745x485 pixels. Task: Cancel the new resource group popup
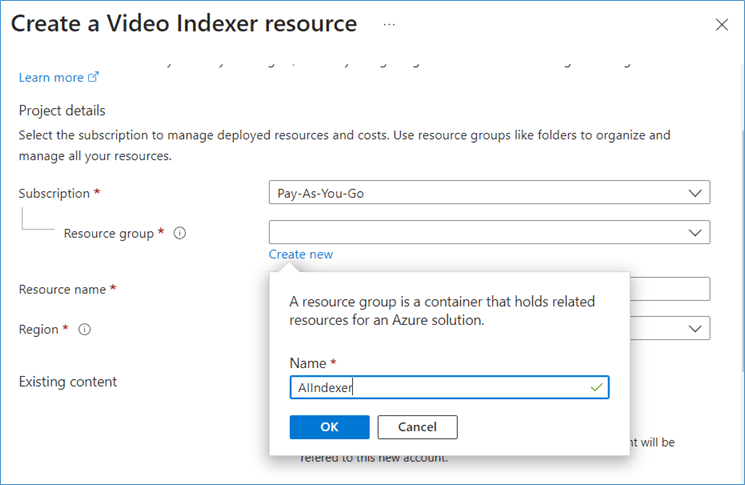tap(417, 427)
